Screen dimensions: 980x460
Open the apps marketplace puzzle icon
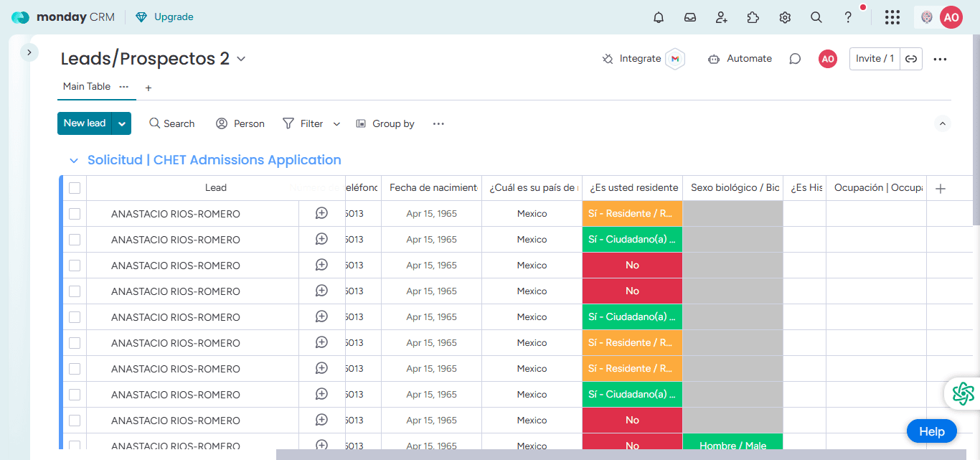(753, 17)
